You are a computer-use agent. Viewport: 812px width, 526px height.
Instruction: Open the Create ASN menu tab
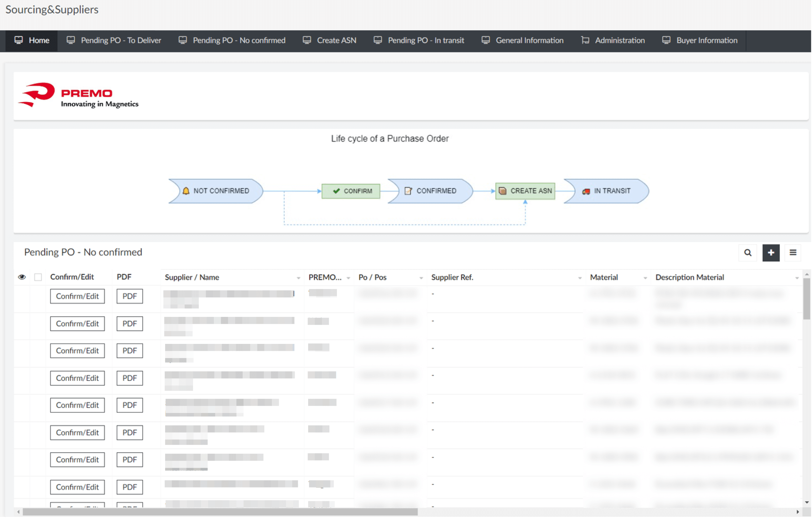pyautogui.click(x=329, y=40)
